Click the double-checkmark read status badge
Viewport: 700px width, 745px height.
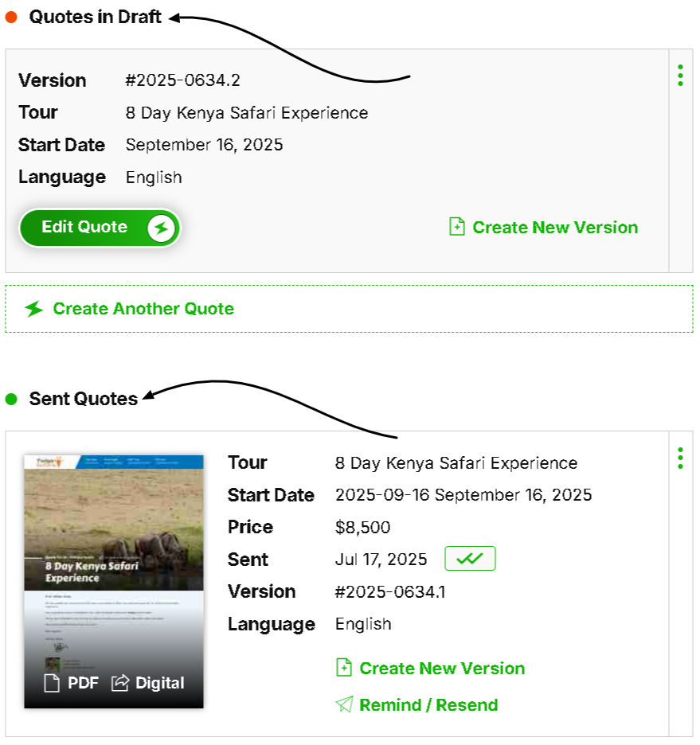(470, 559)
